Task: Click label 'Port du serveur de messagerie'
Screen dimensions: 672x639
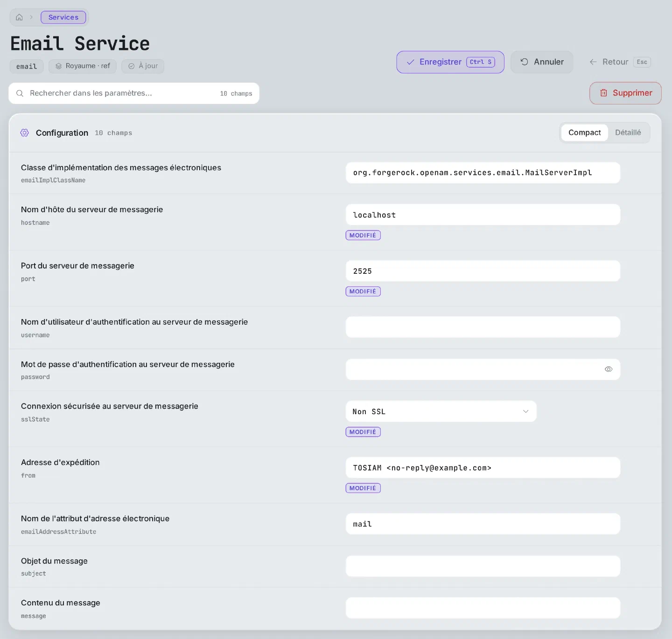Action: (x=77, y=265)
